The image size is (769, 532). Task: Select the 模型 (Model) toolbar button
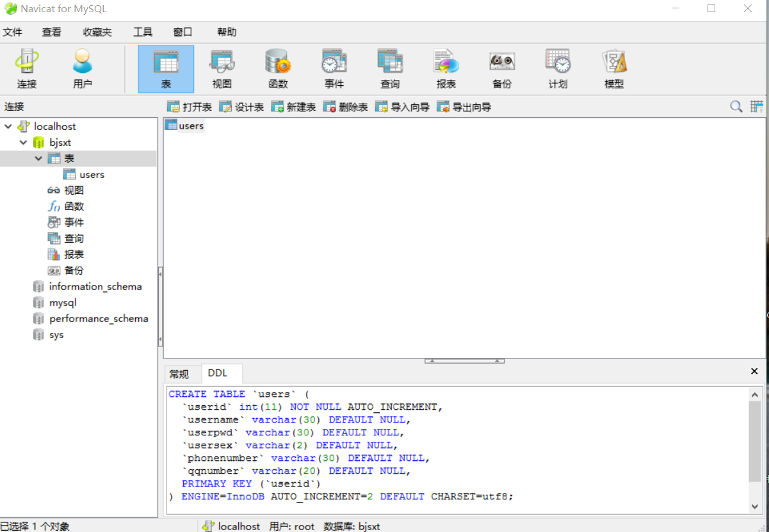point(614,69)
